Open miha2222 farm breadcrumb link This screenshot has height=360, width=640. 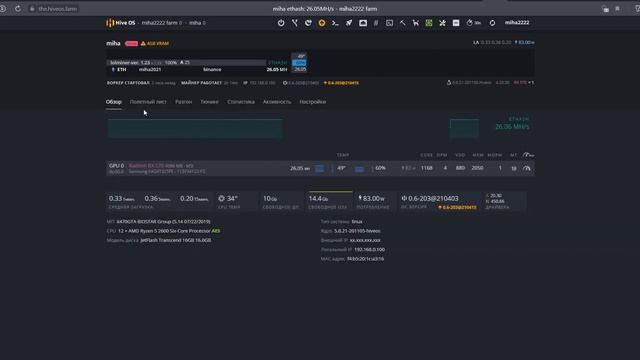pos(159,23)
